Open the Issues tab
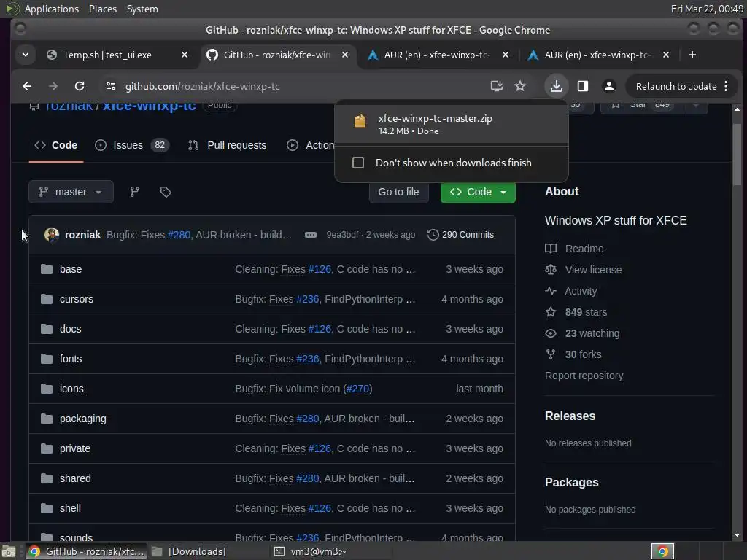The height and width of the screenshot is (560, 747). (x=133, y=145)
